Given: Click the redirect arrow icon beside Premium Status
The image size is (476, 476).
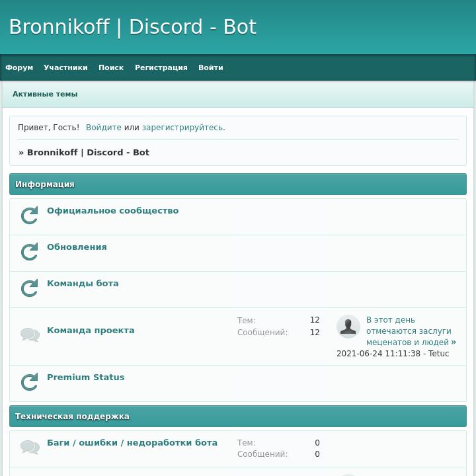Looking at the screenshot, I should click(x=30, y=381).
